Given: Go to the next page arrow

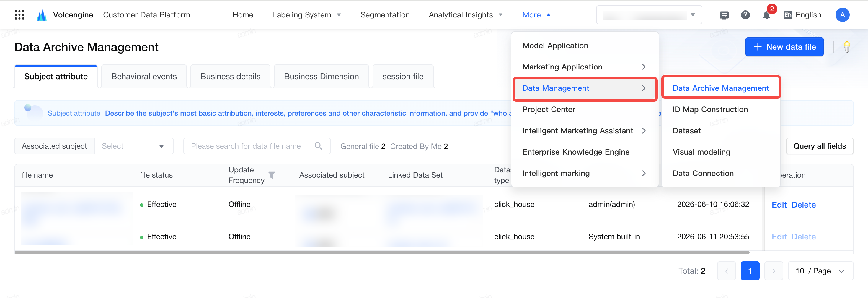Looking at the screenshot, I should [773, 271].
